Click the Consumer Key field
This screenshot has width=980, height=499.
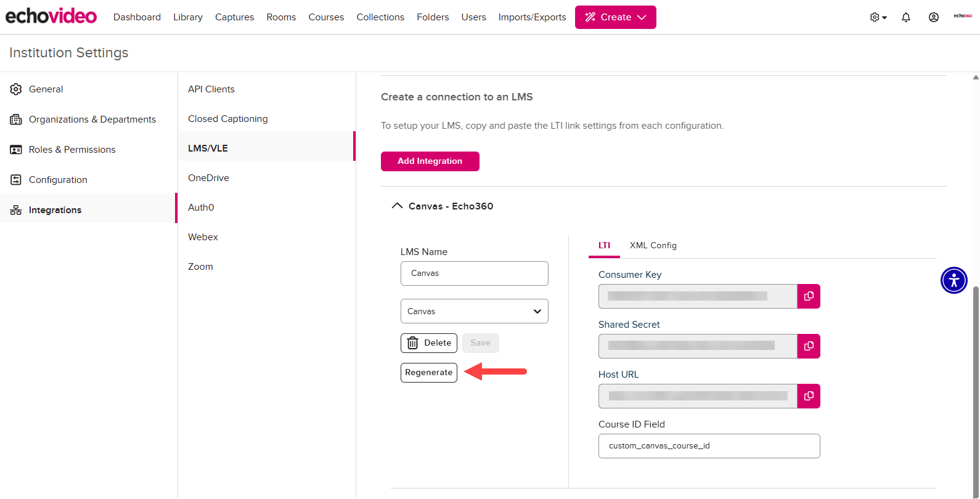[698, 296]
